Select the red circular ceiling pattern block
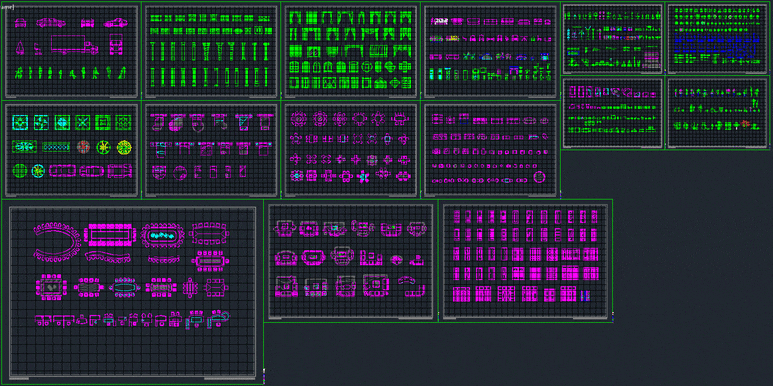Image resolution: width=773 pixels, height=386 pixels. click(84, 146)
